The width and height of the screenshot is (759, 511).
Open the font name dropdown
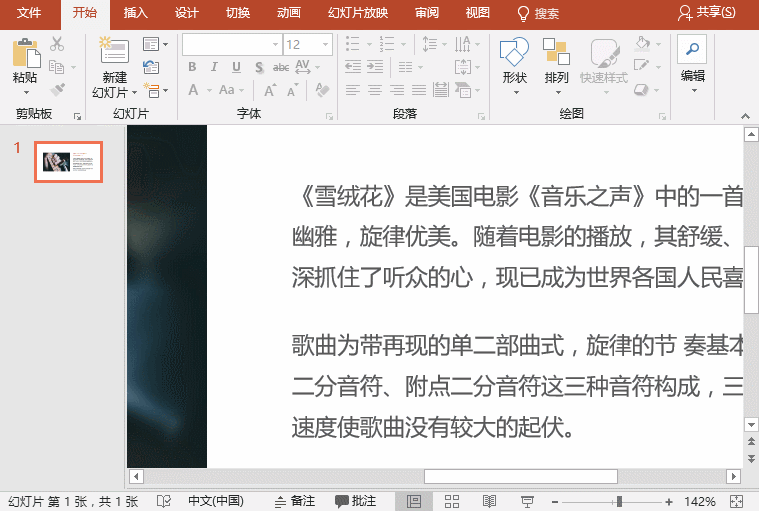275,45
